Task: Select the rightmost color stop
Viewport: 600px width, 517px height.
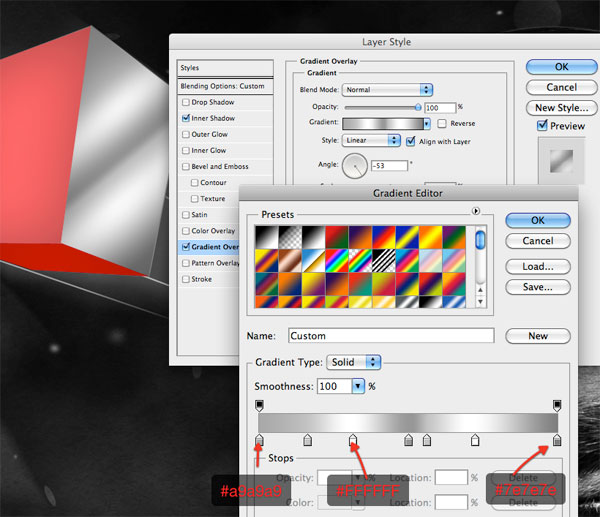Action: [x=557, y=440]
